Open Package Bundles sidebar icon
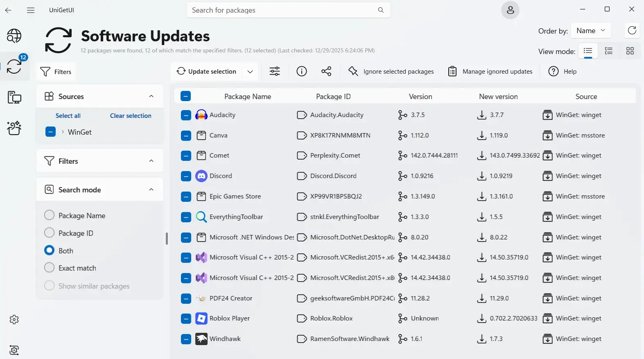This screenshot has width=644, height=359. (x=14, y=128)
